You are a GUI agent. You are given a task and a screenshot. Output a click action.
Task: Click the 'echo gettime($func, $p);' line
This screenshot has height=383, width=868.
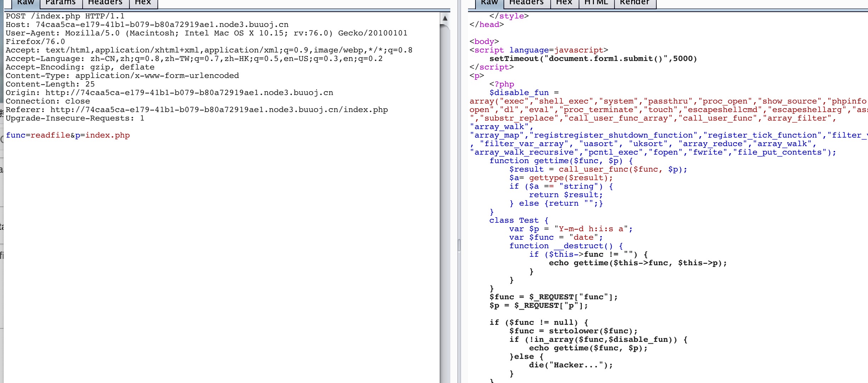point(589,348)
